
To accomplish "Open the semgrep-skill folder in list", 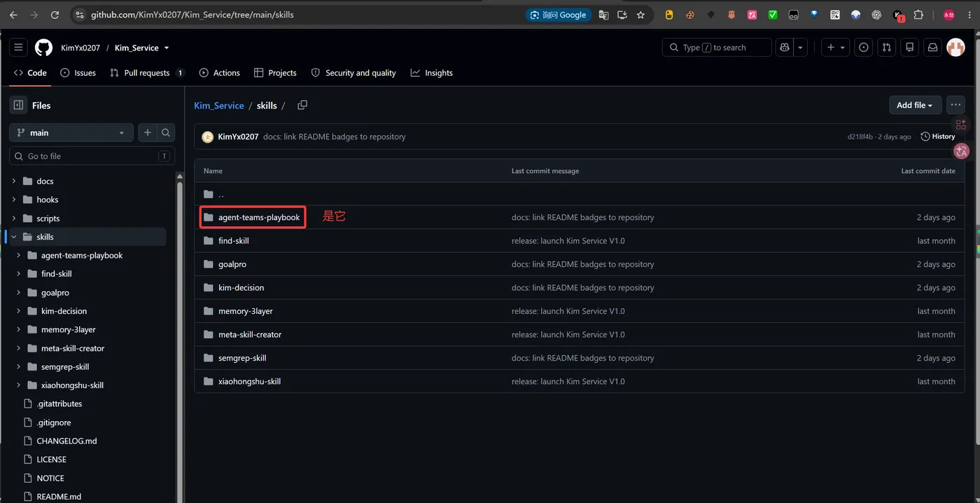I will (242, 358).
